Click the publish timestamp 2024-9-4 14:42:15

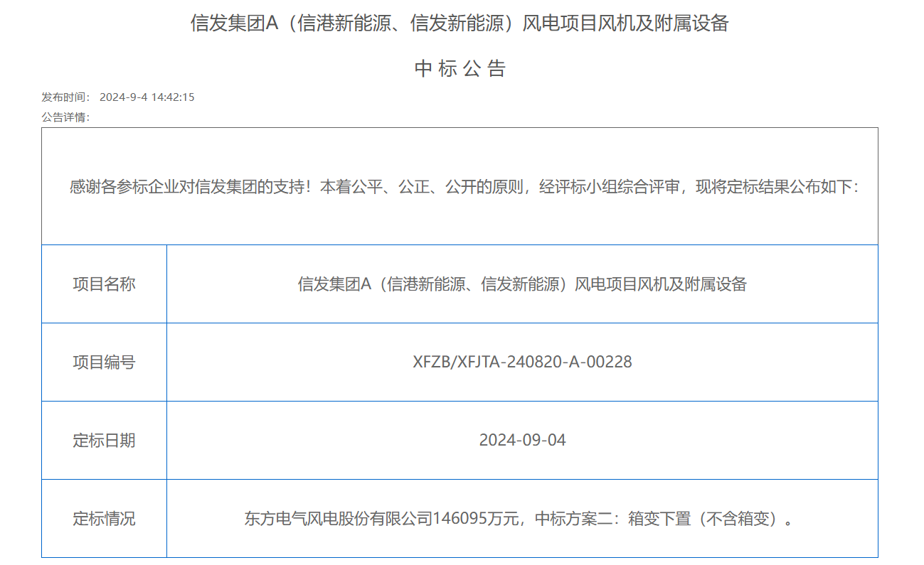tap(148, 98)
